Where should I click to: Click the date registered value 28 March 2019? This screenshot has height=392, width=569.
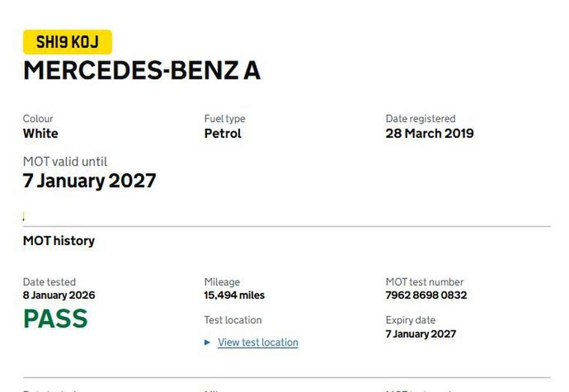pos(430,133)
